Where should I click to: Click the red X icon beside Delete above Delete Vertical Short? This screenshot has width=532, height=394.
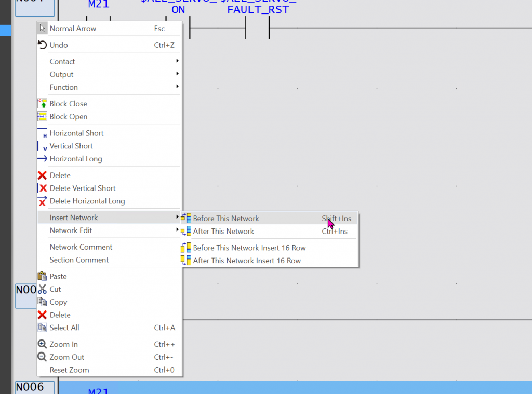point(42,175)
